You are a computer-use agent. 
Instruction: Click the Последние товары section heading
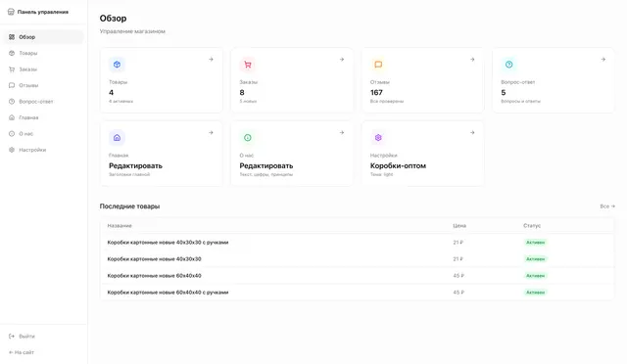[129, 206]
